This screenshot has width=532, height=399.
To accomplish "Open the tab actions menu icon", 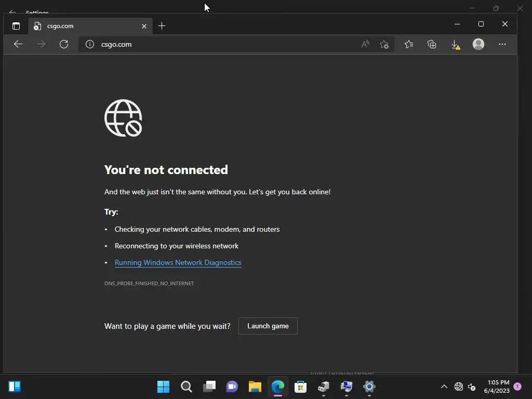I will pos(16,26).
